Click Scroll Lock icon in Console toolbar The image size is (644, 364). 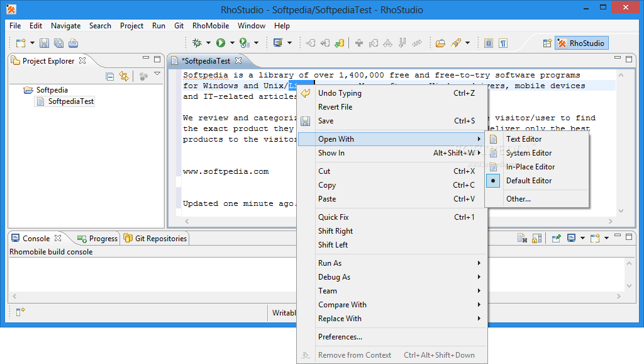pyautogui.click(x=537, y=238)
